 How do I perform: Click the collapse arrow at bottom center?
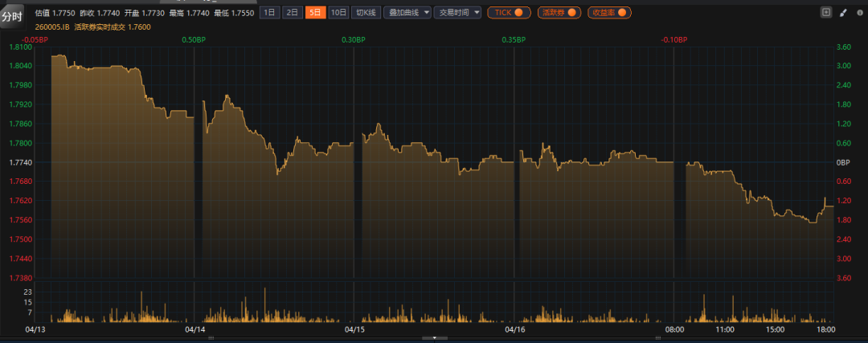point(434,338)
